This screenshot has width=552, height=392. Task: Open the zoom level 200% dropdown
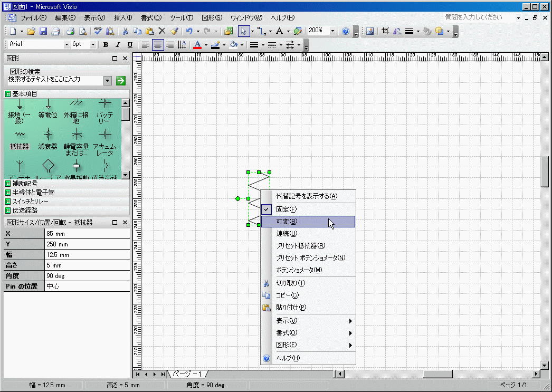[x=332, y=31]
